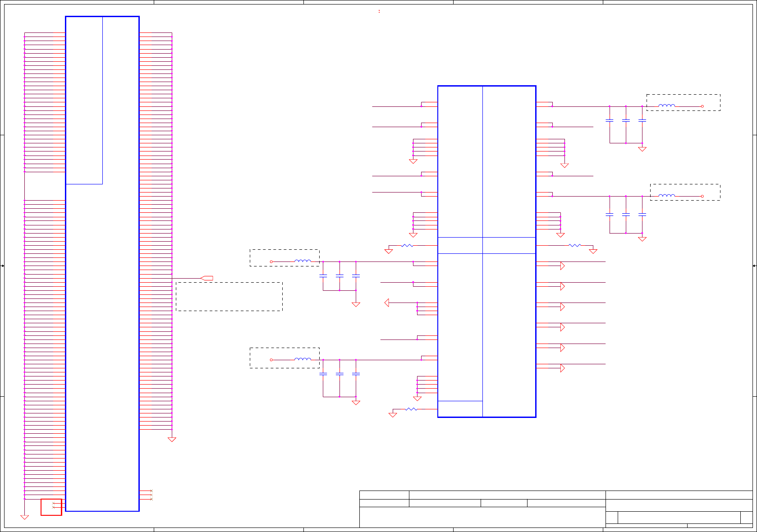Select the no-connect X marks at the connector's bottom right
The height and width of the screenshot is (532, 757).
coord(151,495)
